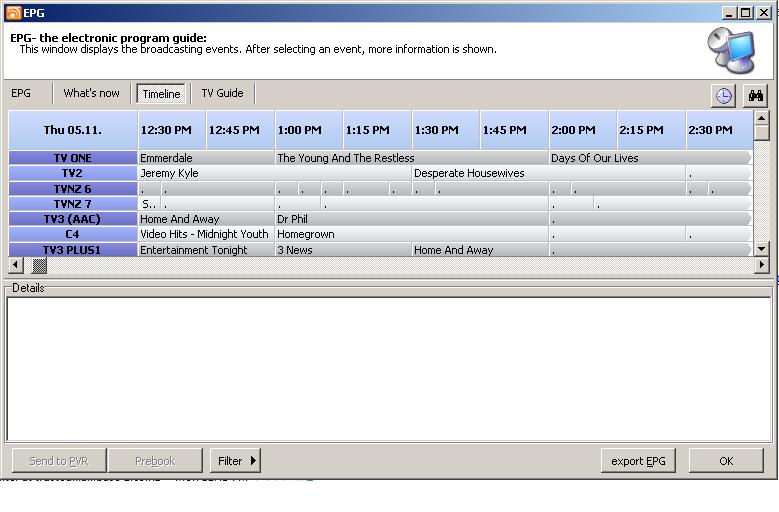
Task: Select the TVNZ 6 channel row
Action: click(73, 189)
